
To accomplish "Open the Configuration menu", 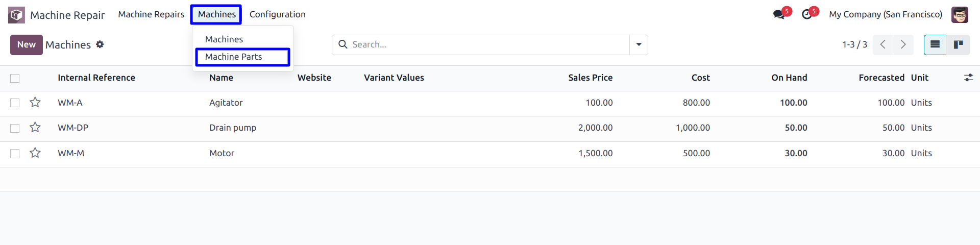I will [278, 14].
